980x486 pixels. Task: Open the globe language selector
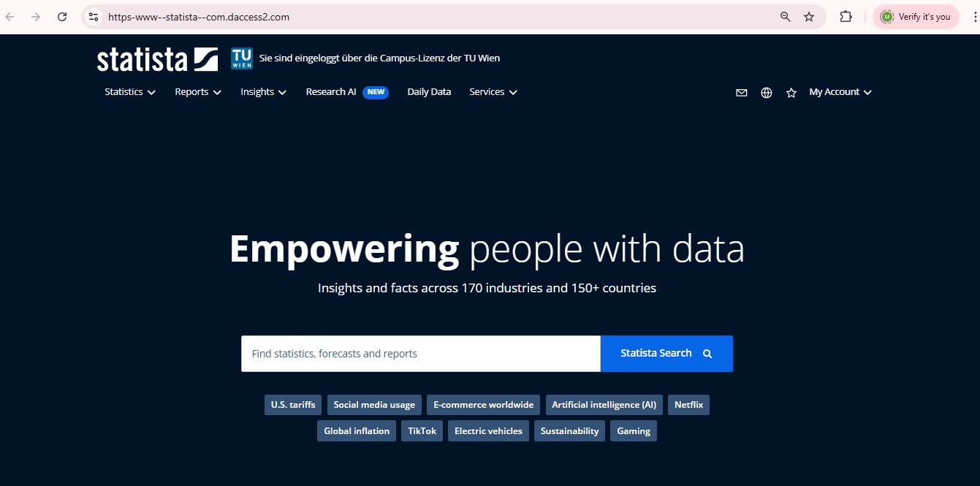pyautogui.click(x=767, y=93)
